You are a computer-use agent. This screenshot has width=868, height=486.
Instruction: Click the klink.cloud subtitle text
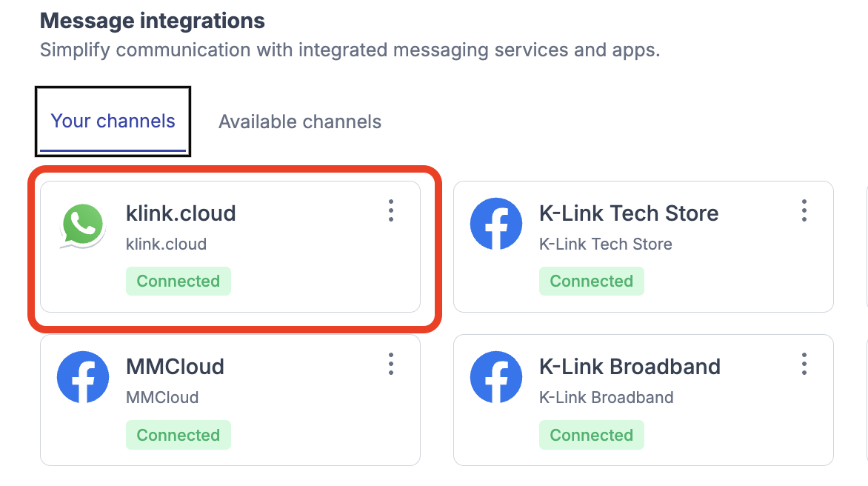point(166,244)
